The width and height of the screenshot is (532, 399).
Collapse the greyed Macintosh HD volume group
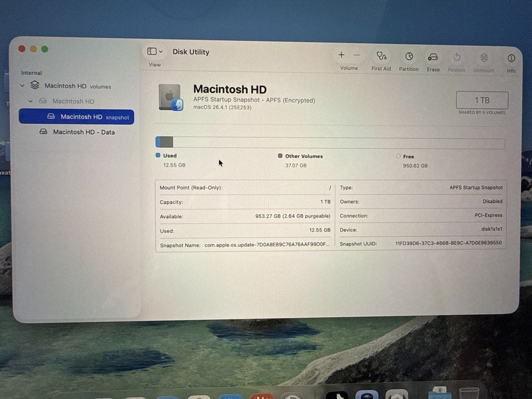coord(30,101)
